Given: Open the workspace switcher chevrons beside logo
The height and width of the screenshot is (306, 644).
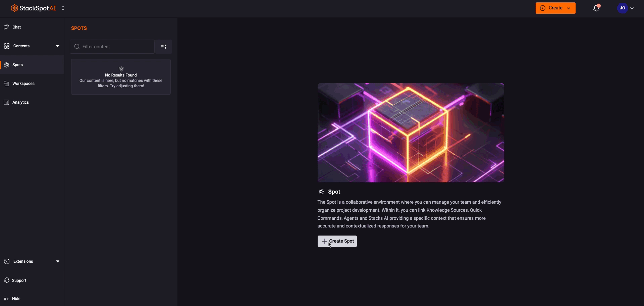Looking at the screenshot, I should tap(63, 8).
